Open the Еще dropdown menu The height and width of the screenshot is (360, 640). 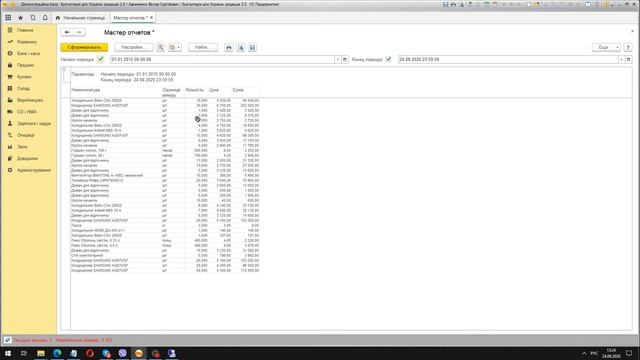coord(606,47)
